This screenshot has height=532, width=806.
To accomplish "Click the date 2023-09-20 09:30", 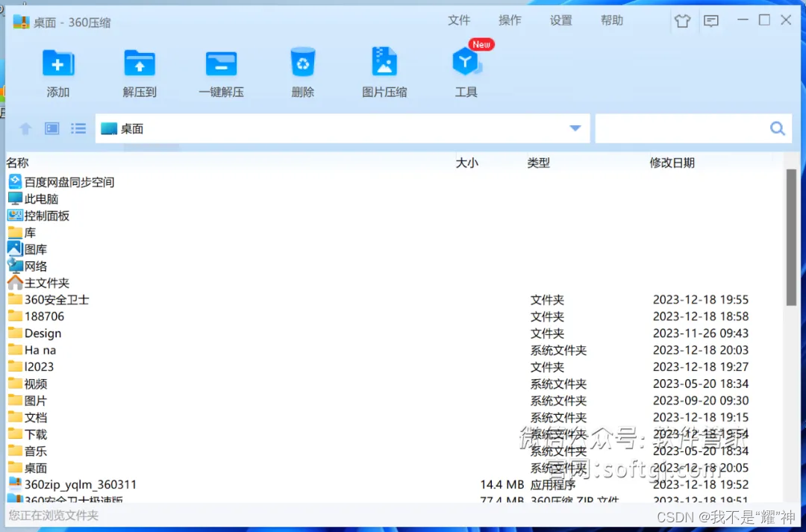I will tap(701, 401).
